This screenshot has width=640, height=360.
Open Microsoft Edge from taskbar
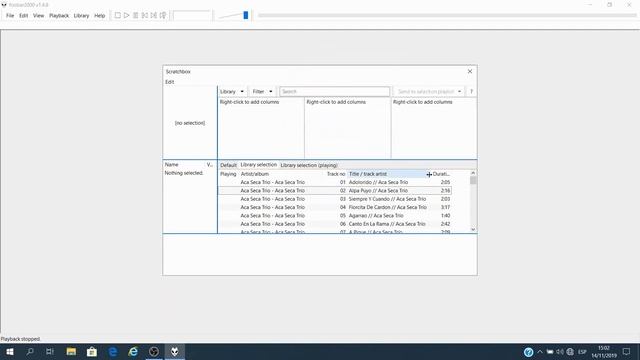point(113,351)
